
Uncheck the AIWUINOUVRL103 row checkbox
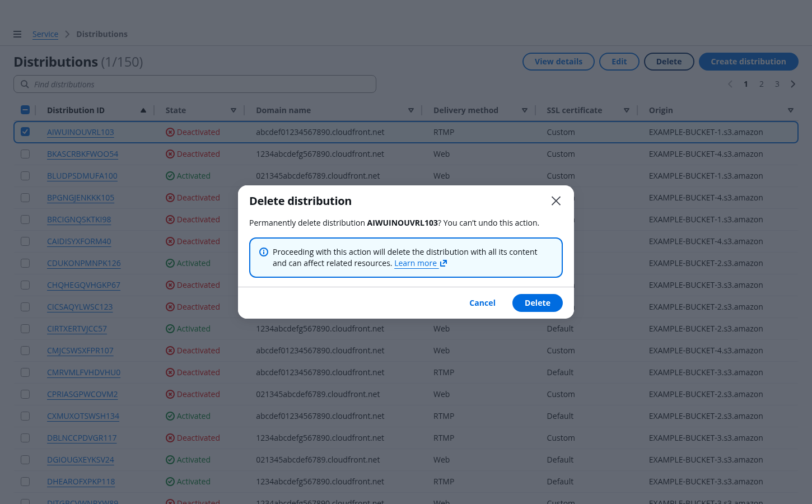tap(25, 132)
